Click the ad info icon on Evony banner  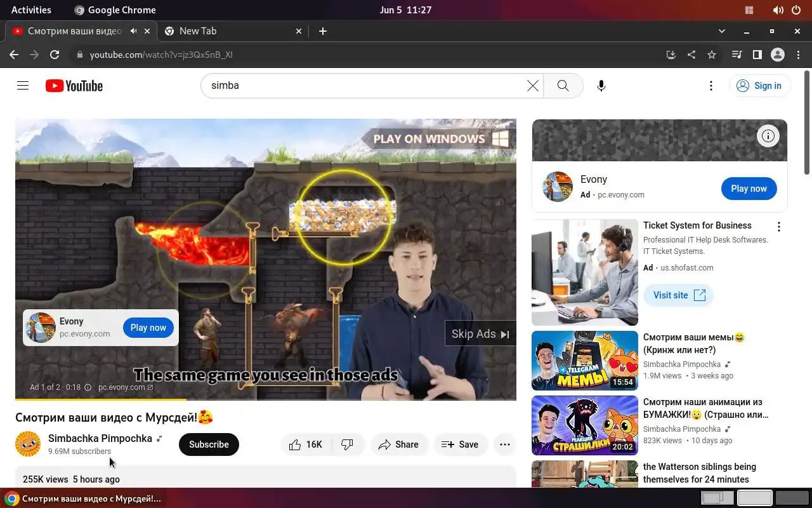(x=768, y=135)
